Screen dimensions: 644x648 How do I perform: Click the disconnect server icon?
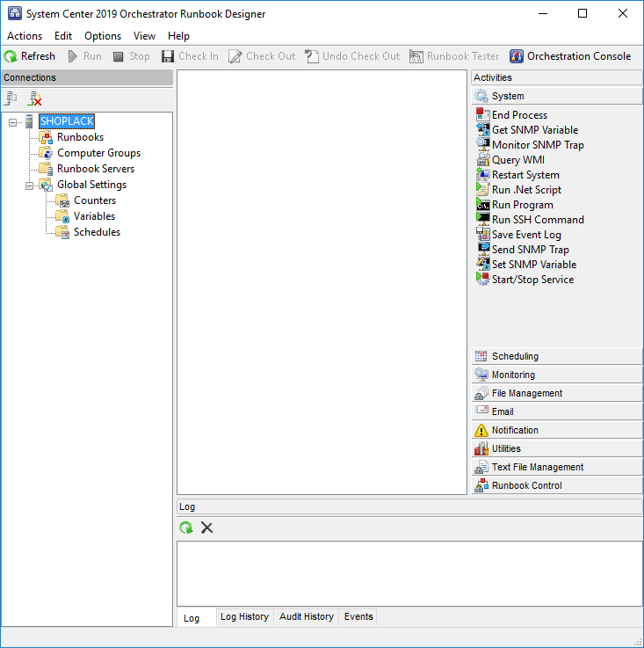pyautogui.click(x=34, y=98)
